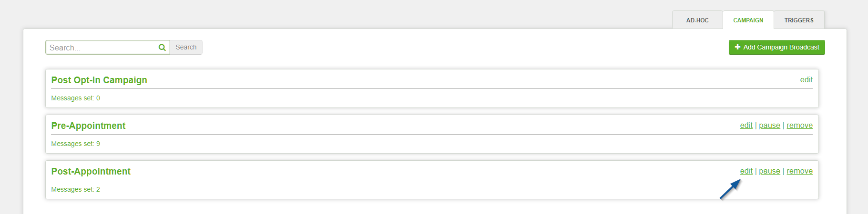Open the Post Opt-In Campaign title

click(99, 80)
